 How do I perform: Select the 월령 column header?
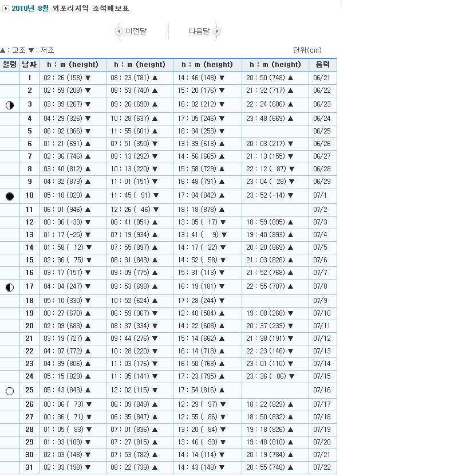coord(10,65)
